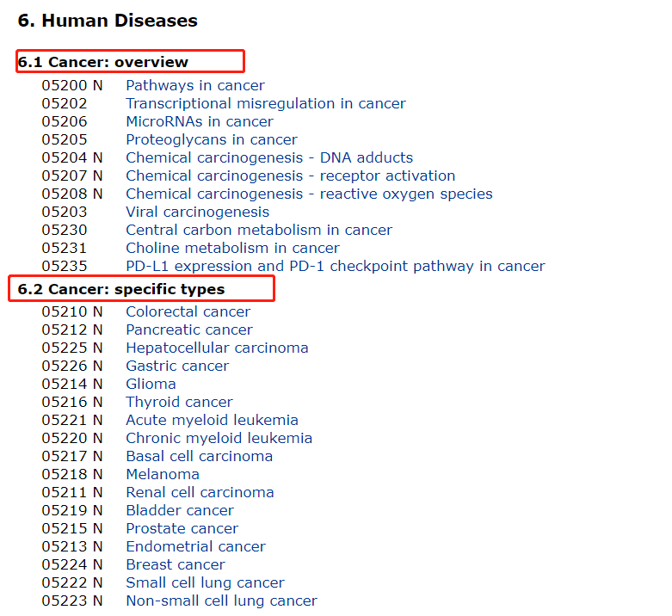Screen dimensions: 672x616
Task: Click pathway ID 05207 N
Action: coord(72,176)
